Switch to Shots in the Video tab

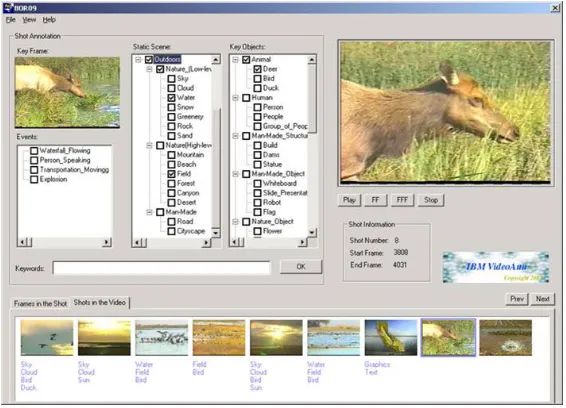pyautogui.click(x=100, y=303)
